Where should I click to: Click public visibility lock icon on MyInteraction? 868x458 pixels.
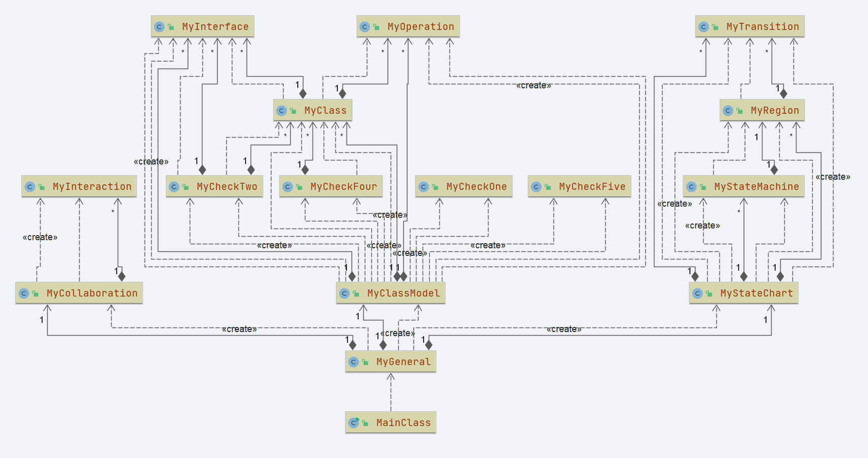coord(42,187)
